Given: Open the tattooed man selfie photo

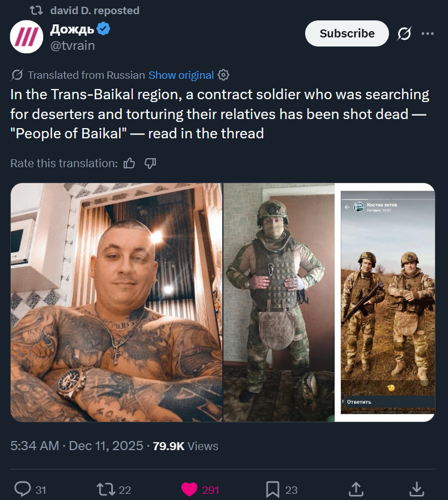Looking at the screenshot, I should (x=116, y=302).
